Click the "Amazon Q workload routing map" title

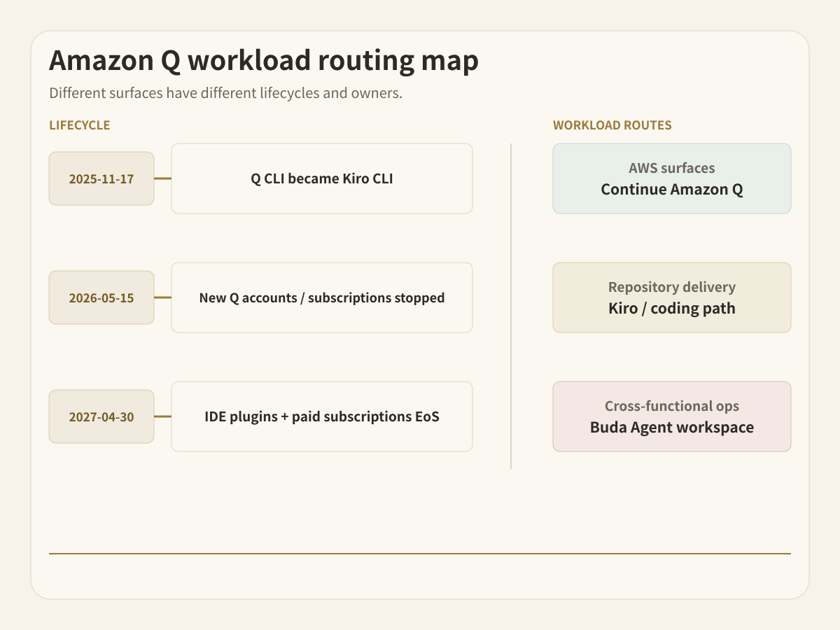(x=264, y=61)
